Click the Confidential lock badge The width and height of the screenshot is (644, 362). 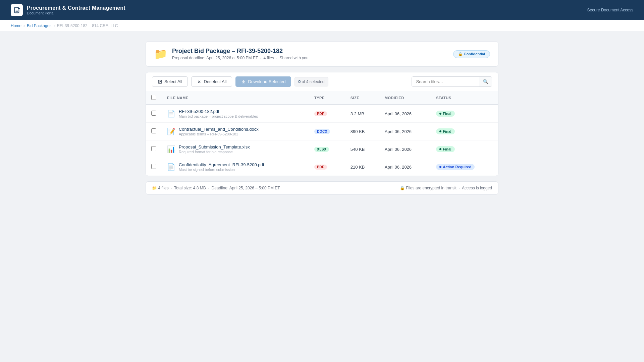point(471,54)
